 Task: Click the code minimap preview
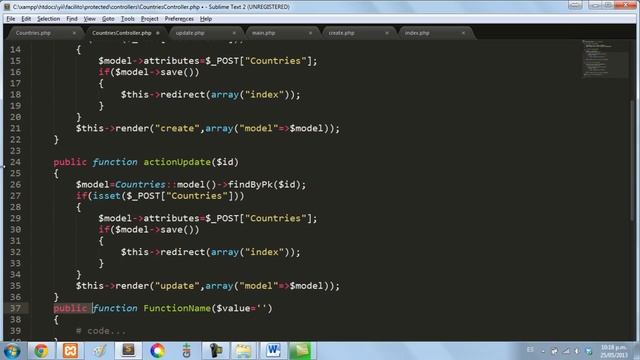pos(605,58)
